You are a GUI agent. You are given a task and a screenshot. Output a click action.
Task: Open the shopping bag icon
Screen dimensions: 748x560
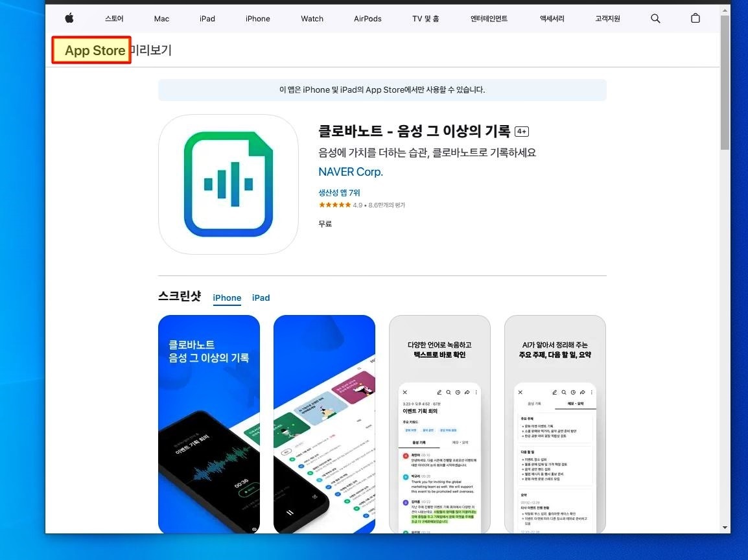[x=695, y=18]
